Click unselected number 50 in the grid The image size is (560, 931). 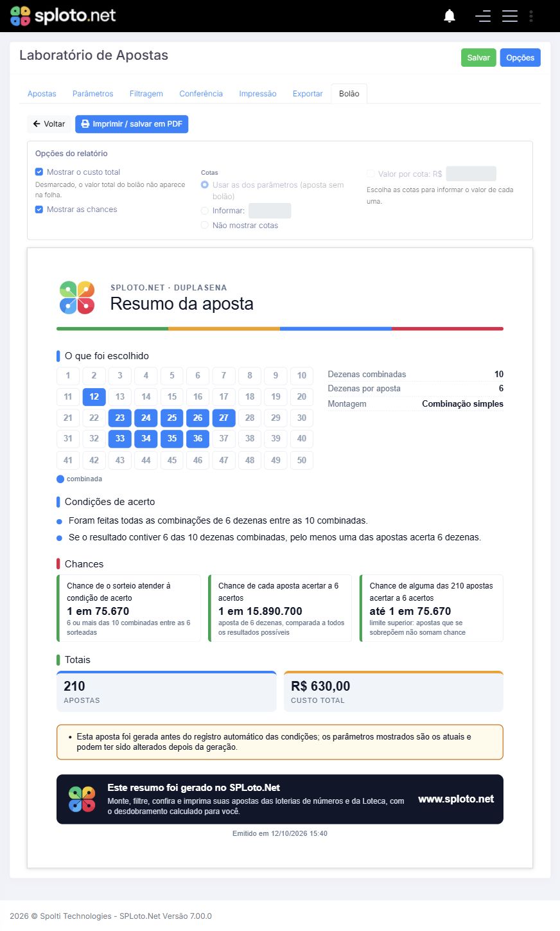(x=302, y=460)
